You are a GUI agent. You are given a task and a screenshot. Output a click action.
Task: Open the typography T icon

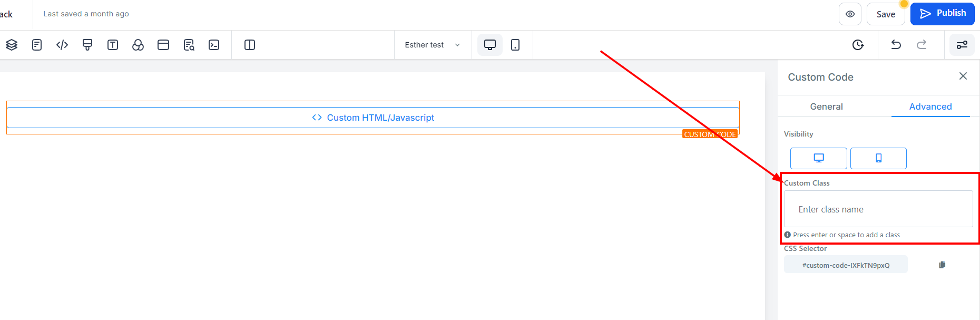tap(113, 45)
